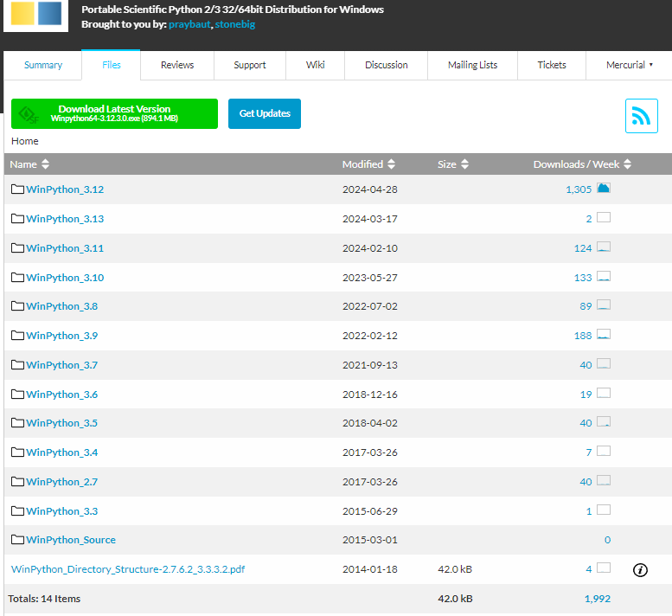Open praybaut's profile link
Screen dimensions: 672x616
[189, 24]
